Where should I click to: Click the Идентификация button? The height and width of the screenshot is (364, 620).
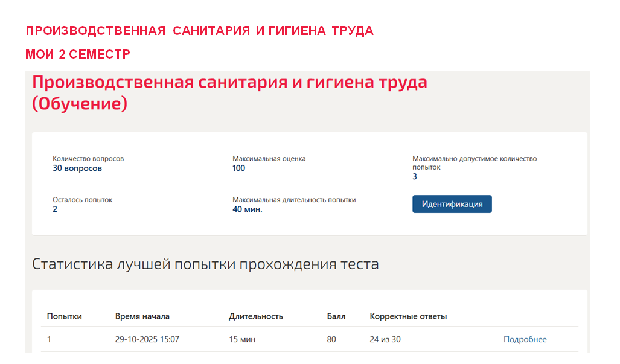[x=452, y=204]
